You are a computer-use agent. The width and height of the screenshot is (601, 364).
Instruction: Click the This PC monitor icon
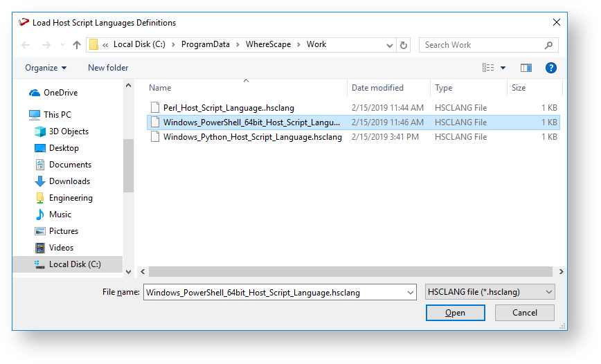(x=35, y=115)
